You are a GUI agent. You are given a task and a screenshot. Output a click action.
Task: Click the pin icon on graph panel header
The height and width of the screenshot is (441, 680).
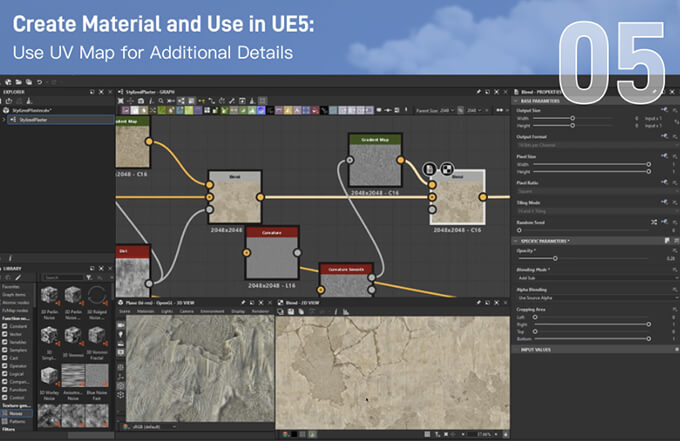click(x=478, y=92)
